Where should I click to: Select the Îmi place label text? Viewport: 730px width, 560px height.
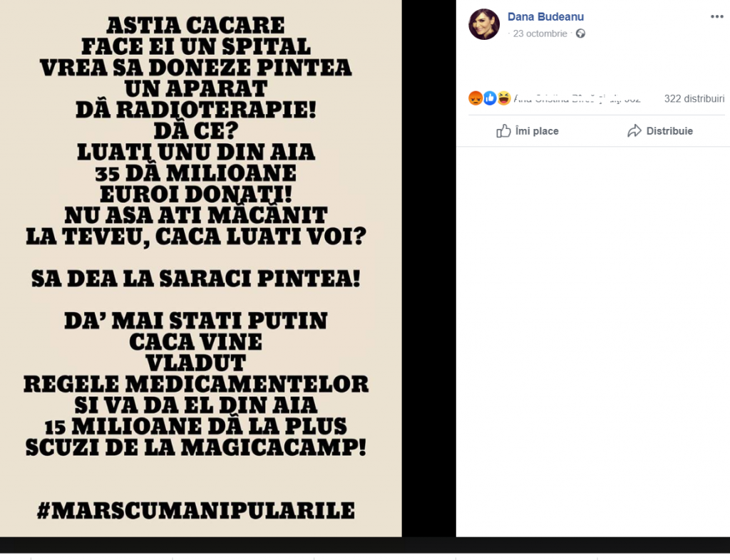[x=537, y=131]
